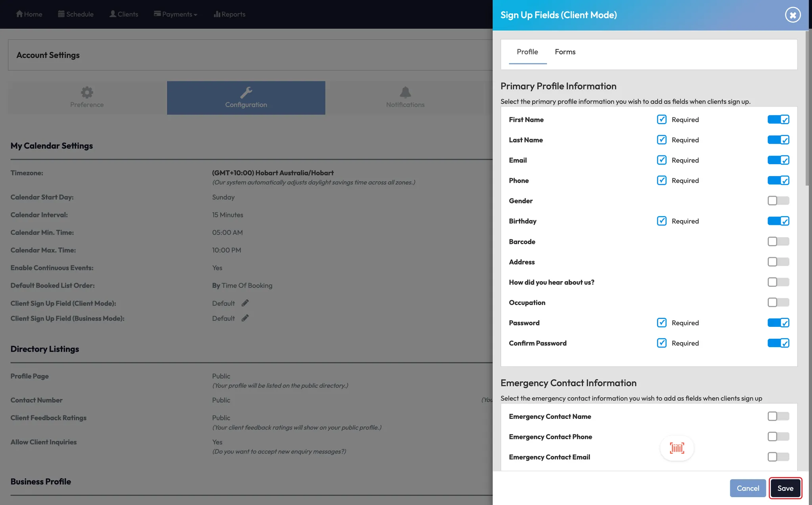Close the Sign Up Fields panel
Image resolution: width=812 pixels, height=505 pixels.
(x=793, y=15)
